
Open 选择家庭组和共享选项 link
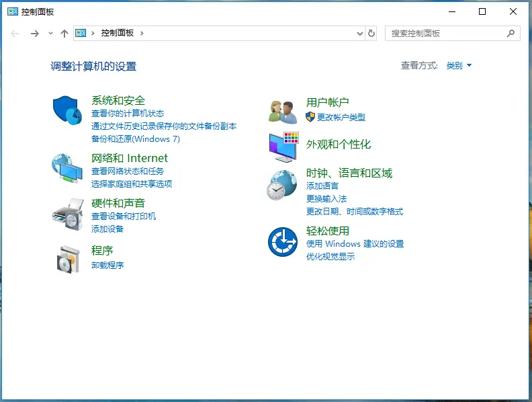point(132,184)
